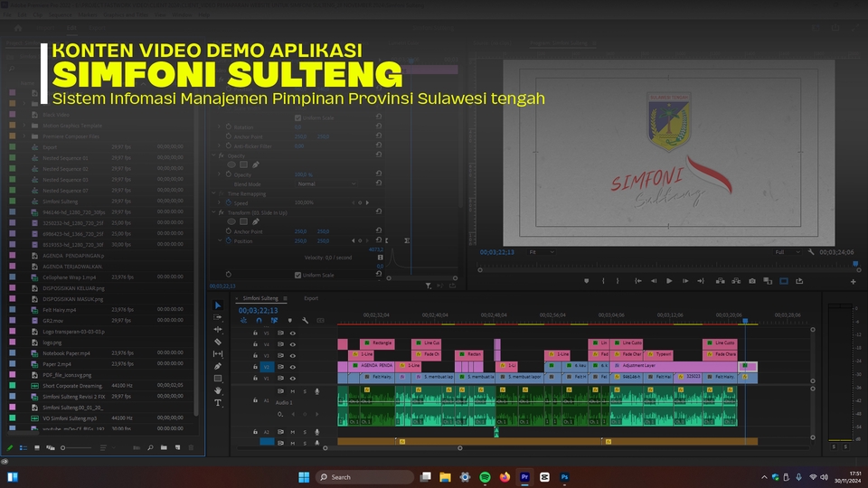Hide track V1 with the eye icon

(x=293, y=379)
